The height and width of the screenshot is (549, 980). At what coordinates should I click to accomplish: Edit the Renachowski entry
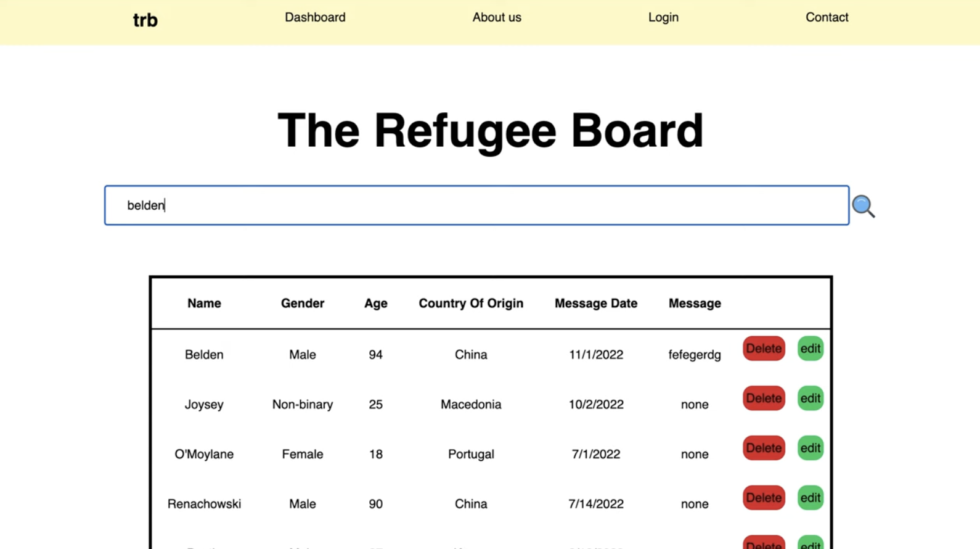pos(810,498)
